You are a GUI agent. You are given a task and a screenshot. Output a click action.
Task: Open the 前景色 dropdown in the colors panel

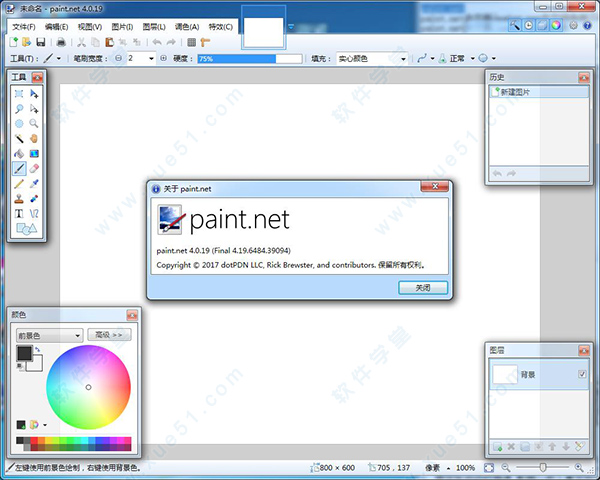pos(49,335)
